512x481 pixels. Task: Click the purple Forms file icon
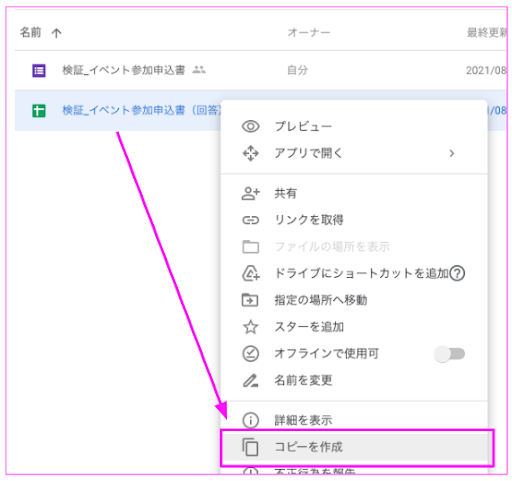pyautogui.click(x=39, y=70)
